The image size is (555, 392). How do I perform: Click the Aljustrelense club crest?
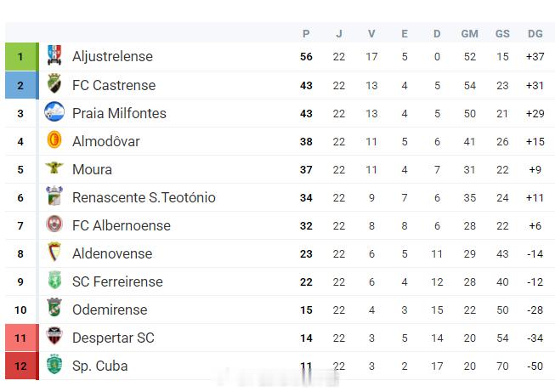tap(54, 55)
